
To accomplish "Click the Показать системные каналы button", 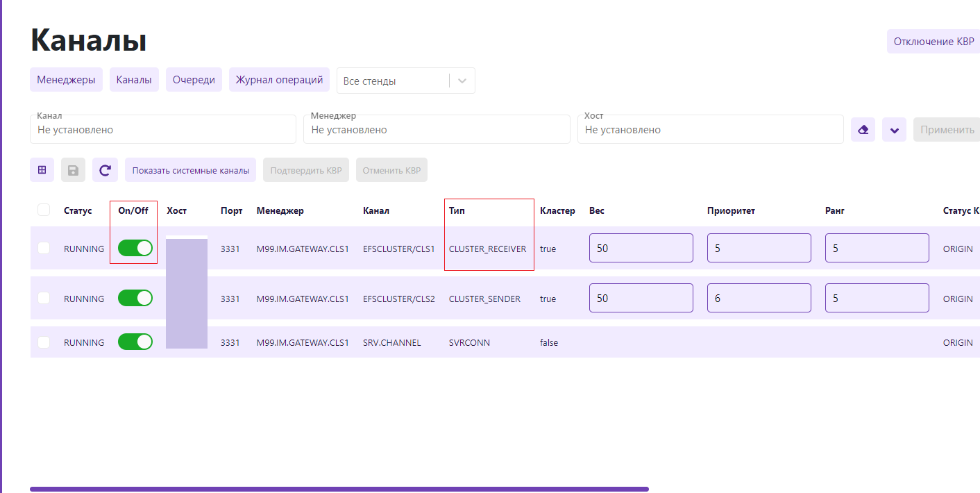I will 190,170.
